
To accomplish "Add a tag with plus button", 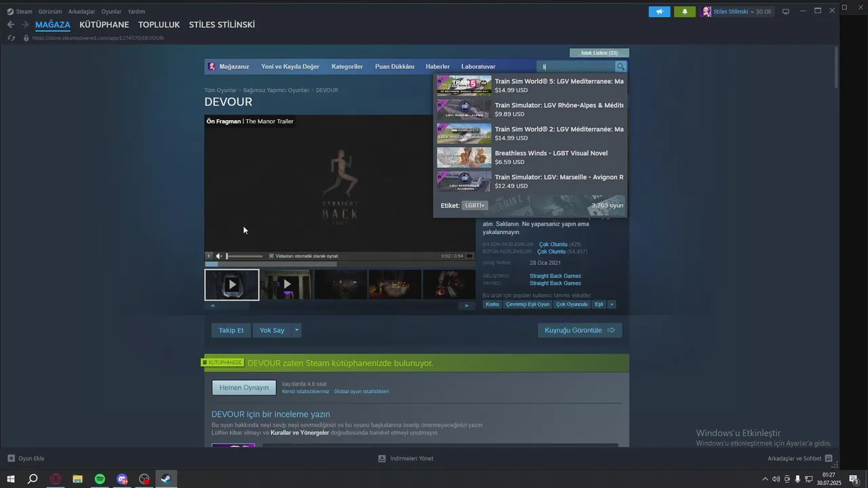I will point(612,304).
